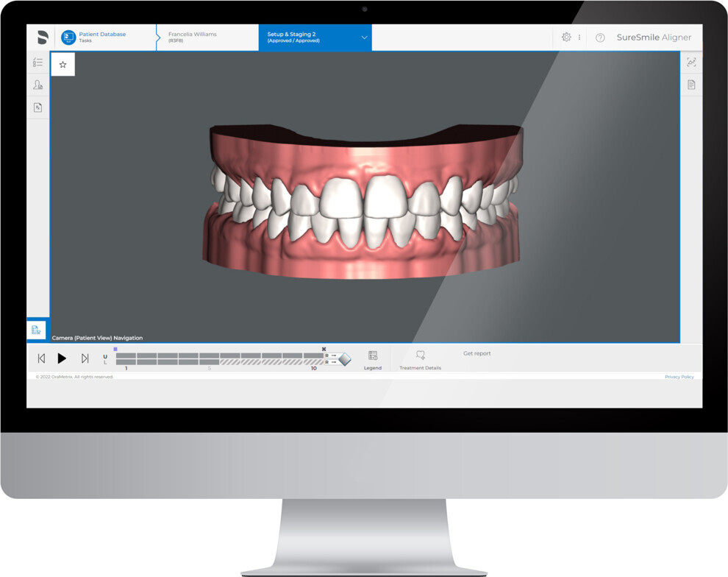Open the patient information icon in sidebar
This screenshot has height=577, width=728.
38,85
